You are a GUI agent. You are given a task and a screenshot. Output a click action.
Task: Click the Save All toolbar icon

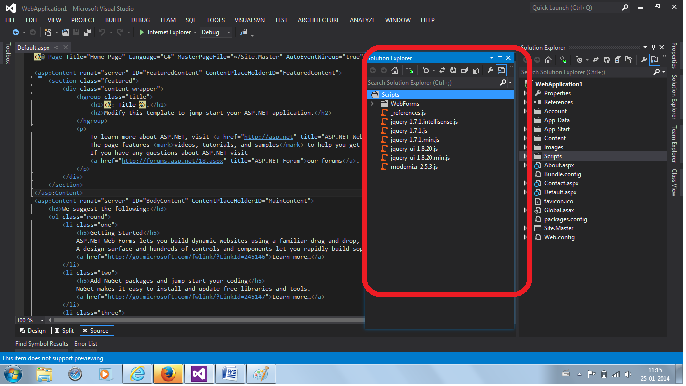tap(87, 32)
